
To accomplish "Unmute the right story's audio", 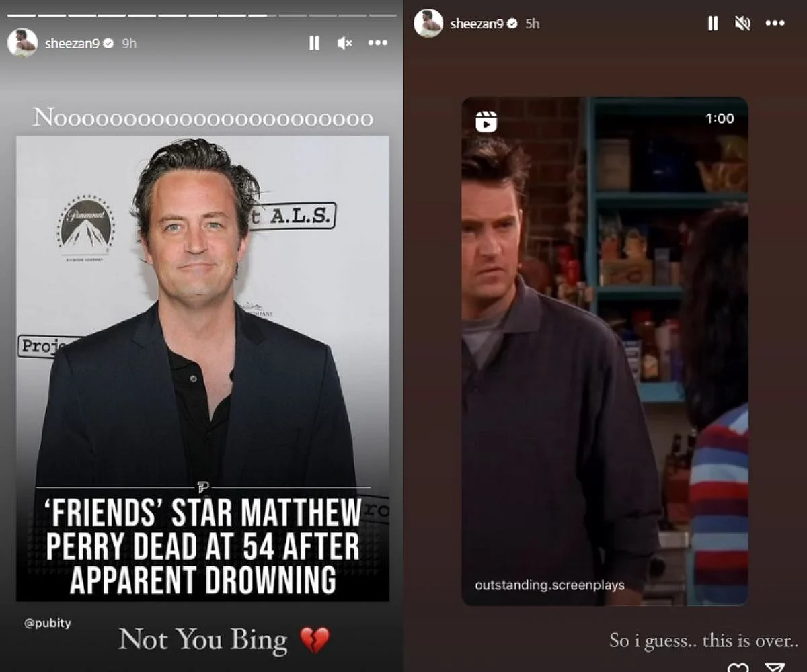I will 742,24.
